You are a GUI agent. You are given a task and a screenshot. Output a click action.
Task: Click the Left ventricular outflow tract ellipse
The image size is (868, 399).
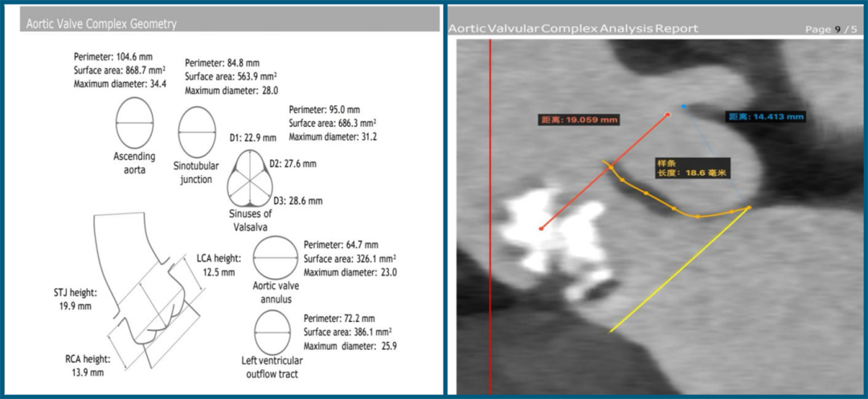point(272,332)
